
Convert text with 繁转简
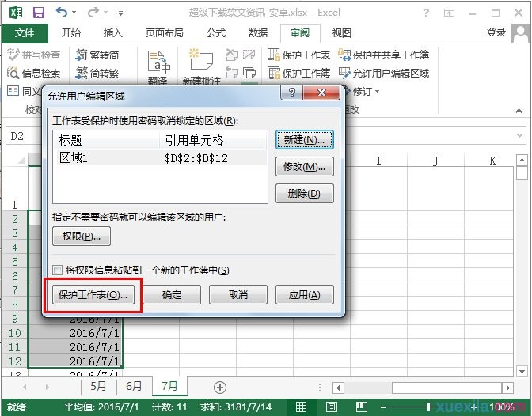pyautogui.click(x=97, y=55)
